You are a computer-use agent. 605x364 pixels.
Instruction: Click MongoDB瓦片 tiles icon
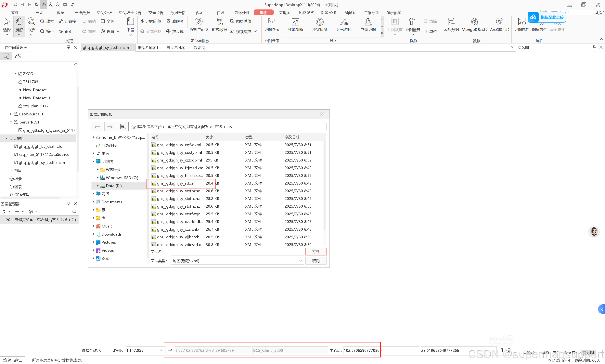click(x=474, y=25)
